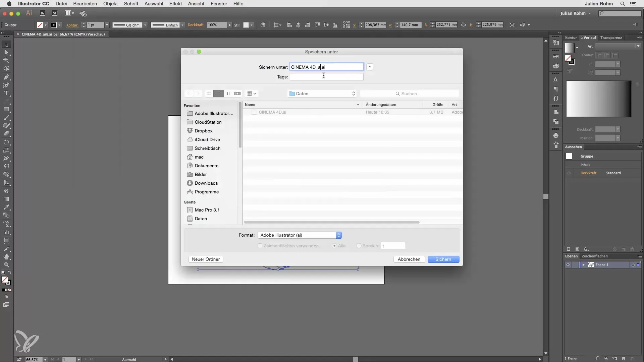Select the Hand tool

(6, 257)
